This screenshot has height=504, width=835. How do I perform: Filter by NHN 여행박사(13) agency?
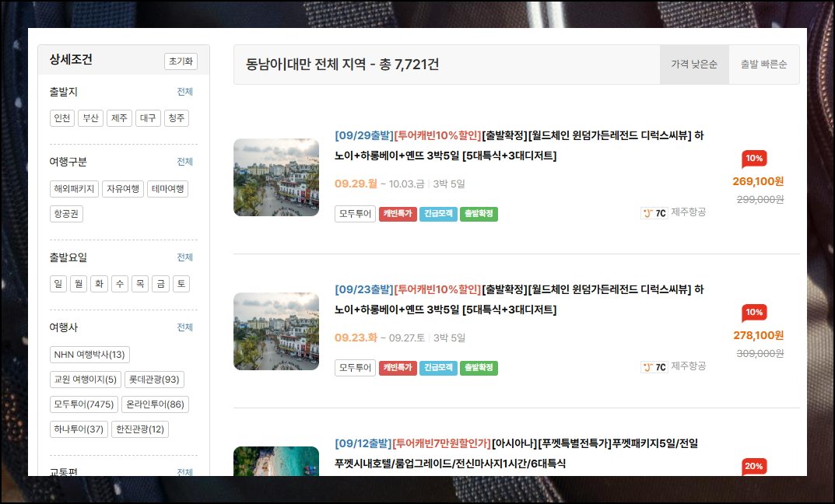coord(89,355)
